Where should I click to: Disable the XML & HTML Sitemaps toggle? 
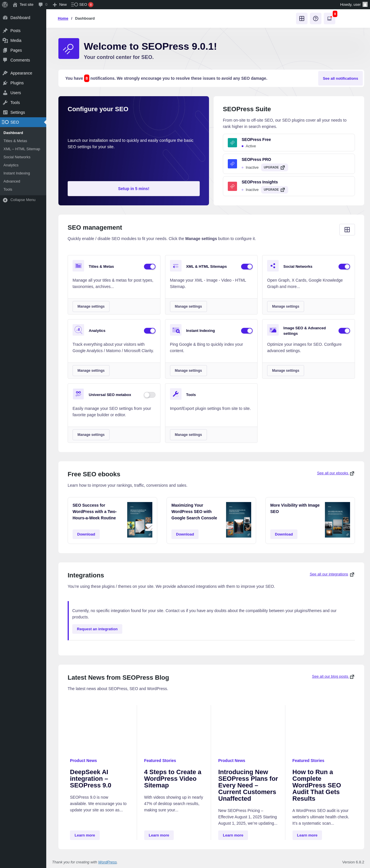(247, 267)
